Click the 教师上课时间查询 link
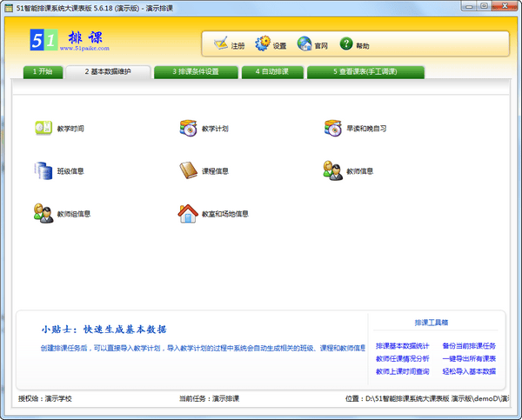 coord(402,371)
